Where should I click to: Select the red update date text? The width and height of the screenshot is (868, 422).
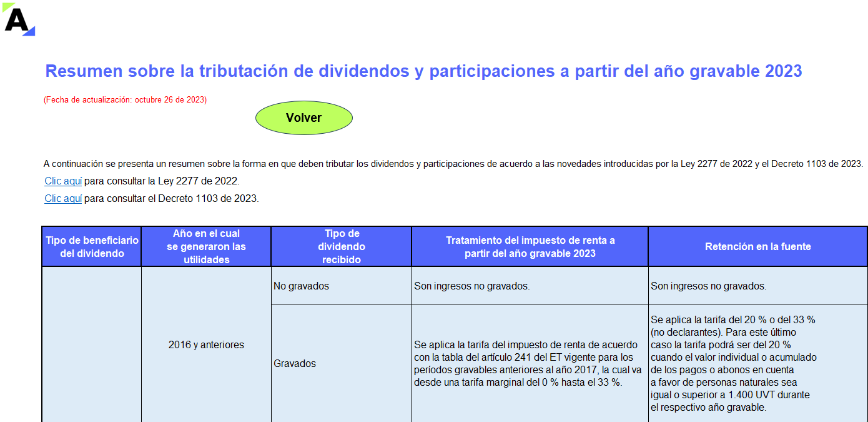(125, 99)
